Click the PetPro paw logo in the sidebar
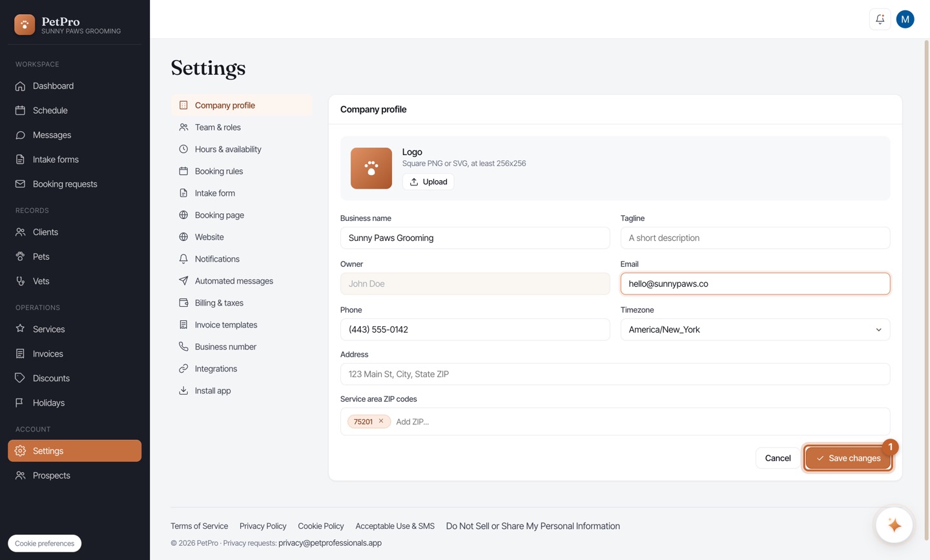This screenshot has height=560, width=930. click(x=25, y=25)
